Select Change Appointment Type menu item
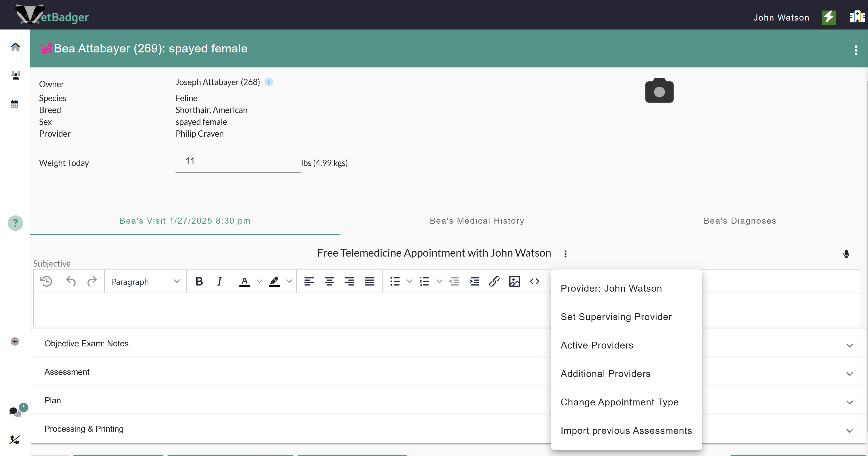 [619, 402]
